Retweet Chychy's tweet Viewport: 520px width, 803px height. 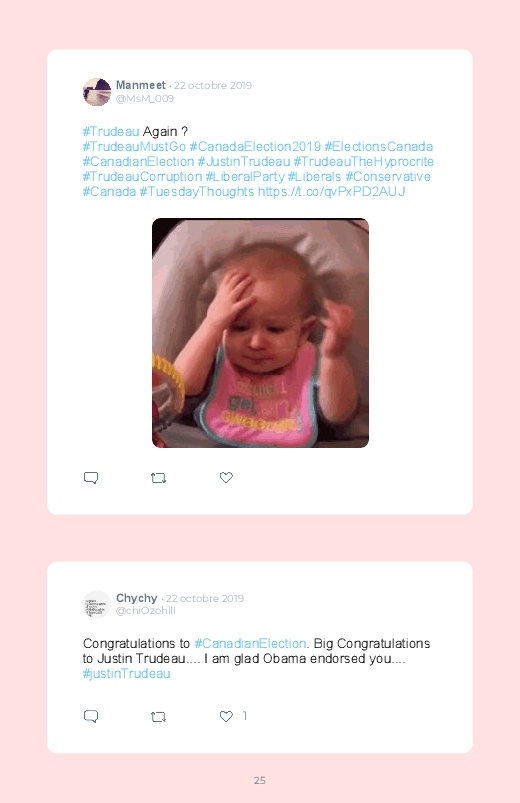tap(158, 716)
